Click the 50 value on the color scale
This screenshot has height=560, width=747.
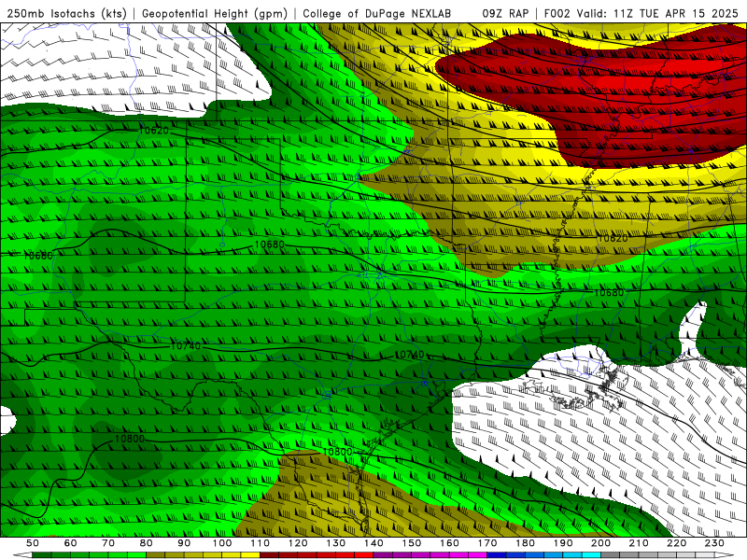(33, 543)
